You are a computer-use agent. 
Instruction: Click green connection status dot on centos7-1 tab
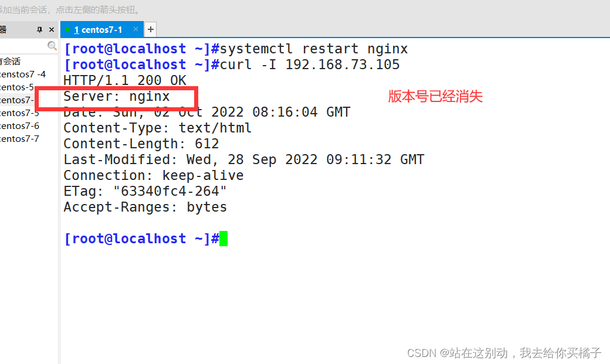(68, 29)
